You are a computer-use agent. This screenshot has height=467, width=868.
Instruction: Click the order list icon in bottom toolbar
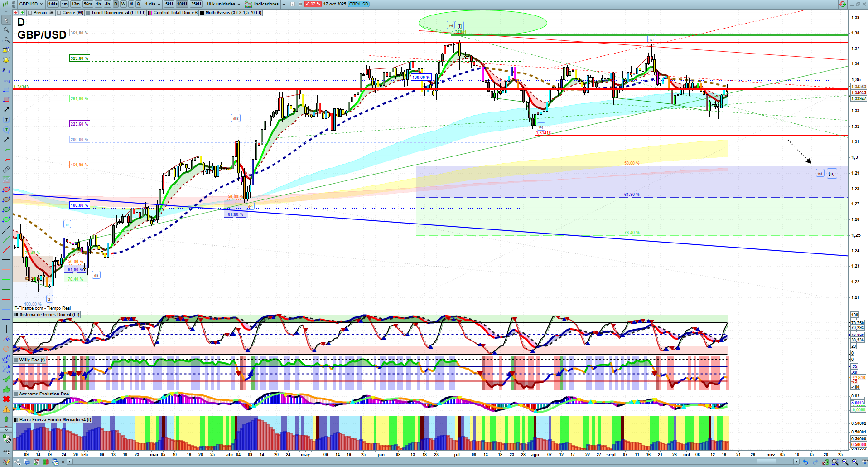click(x=36, y=462)
